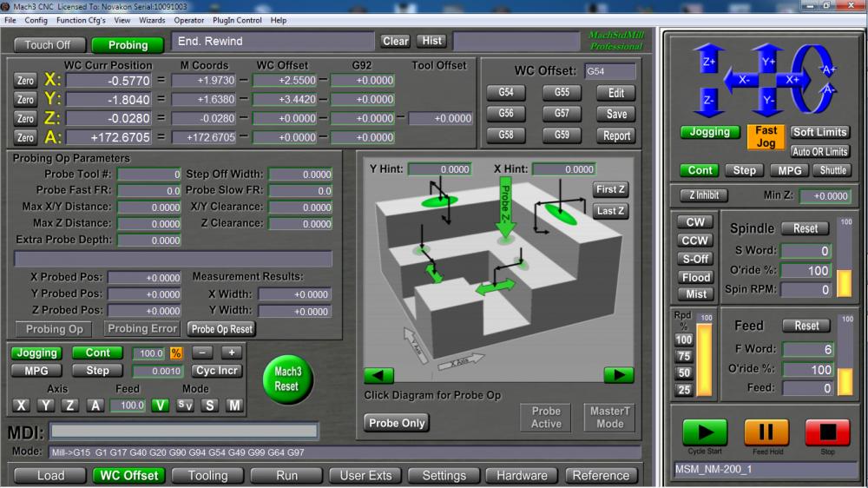868x488 pixels.
Task: Select X axis button in jog panel
Action: click(x=21, y=406)
